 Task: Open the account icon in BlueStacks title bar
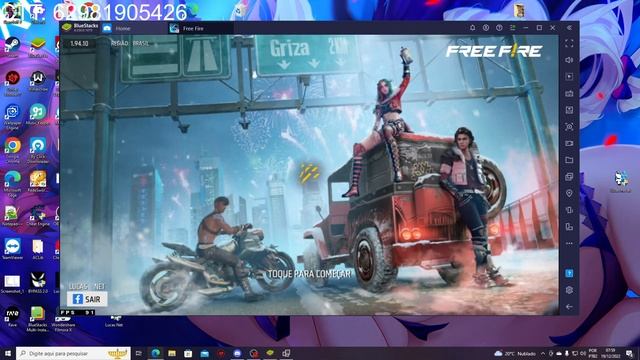point(486,28)
